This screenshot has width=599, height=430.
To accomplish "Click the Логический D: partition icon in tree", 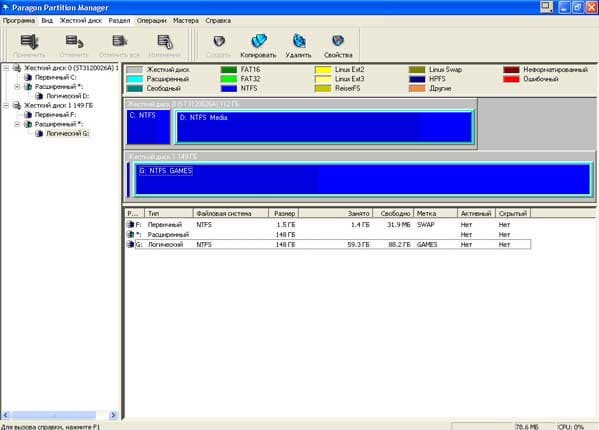I will (x=39, y=96).
